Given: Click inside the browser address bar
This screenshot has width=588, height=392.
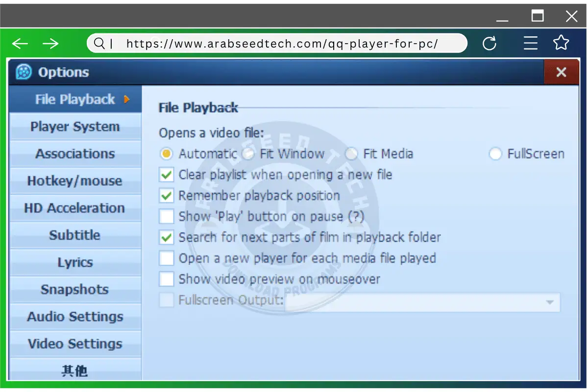Looking at the screenshot, I should 294,43.
